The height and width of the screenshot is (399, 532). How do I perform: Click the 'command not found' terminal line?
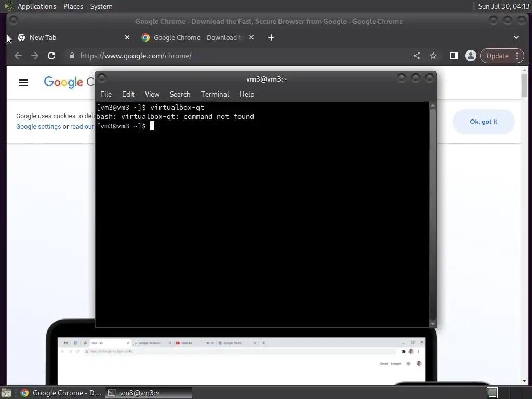(x=175, y=117)
